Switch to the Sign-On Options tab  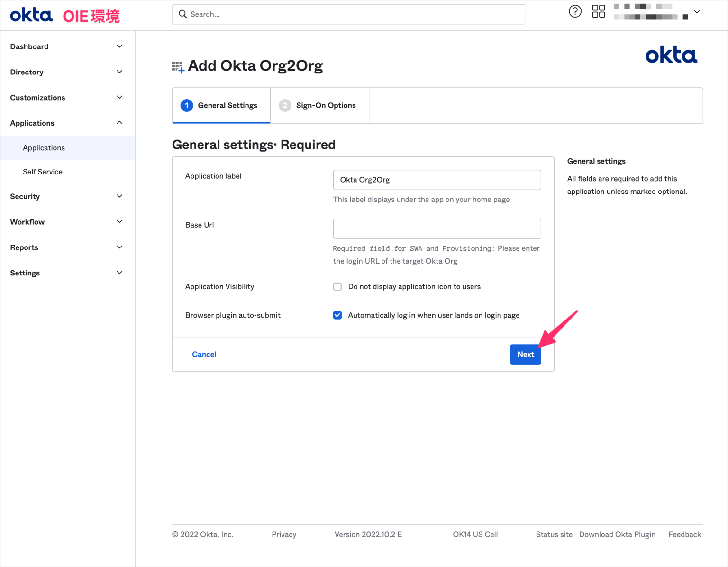click(x=326, y=105)
